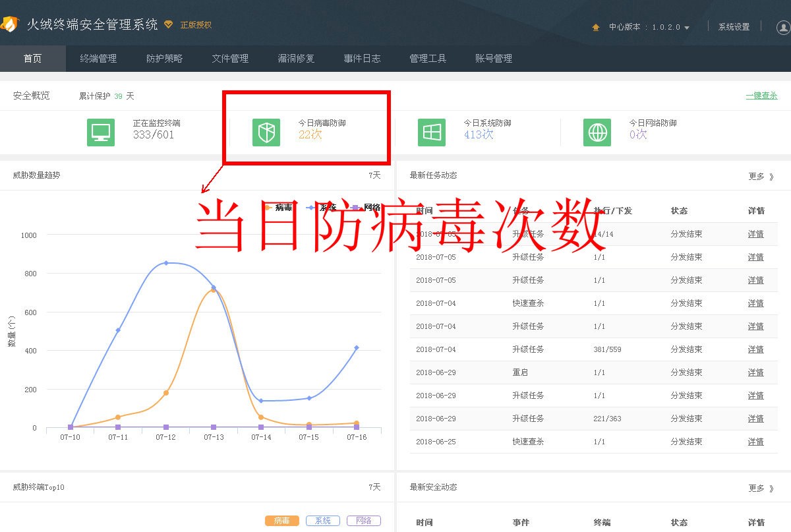This screenshot has height=532, width=791.
Task: Toggle the 病毒 legend in trend chart
Action: (x=278, y=207)
